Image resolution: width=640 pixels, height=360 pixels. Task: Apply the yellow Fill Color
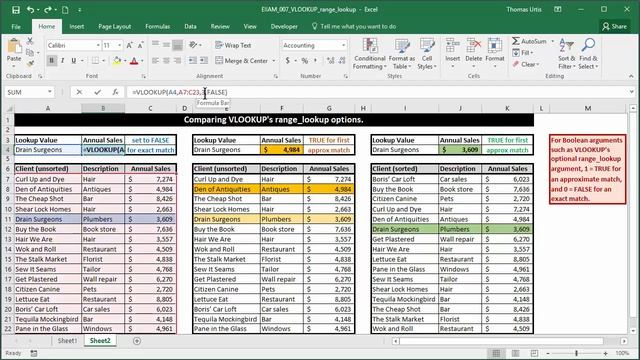117,61
